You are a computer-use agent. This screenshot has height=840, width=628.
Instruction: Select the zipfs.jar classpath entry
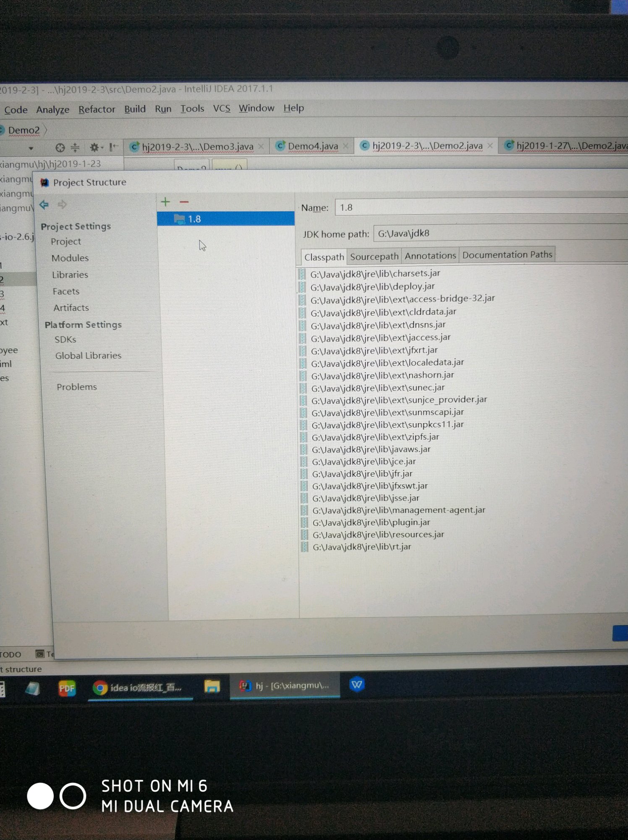tap(375, 437)
